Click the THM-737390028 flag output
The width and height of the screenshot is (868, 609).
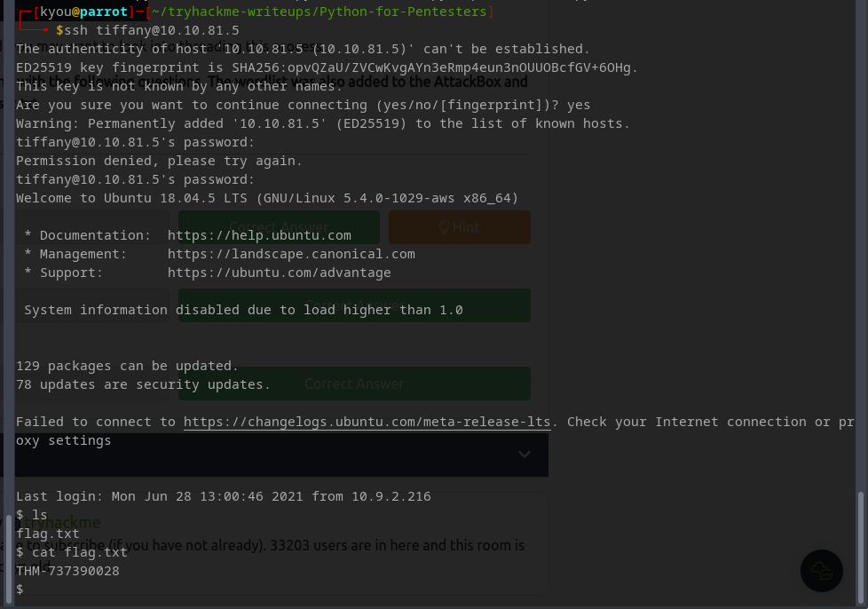click(67, 571)
